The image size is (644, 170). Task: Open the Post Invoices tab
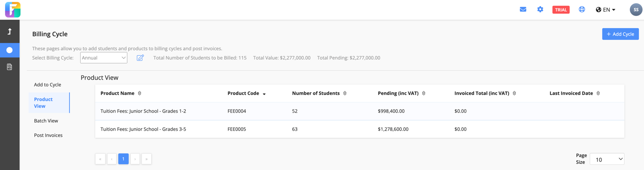click(48, 135)
